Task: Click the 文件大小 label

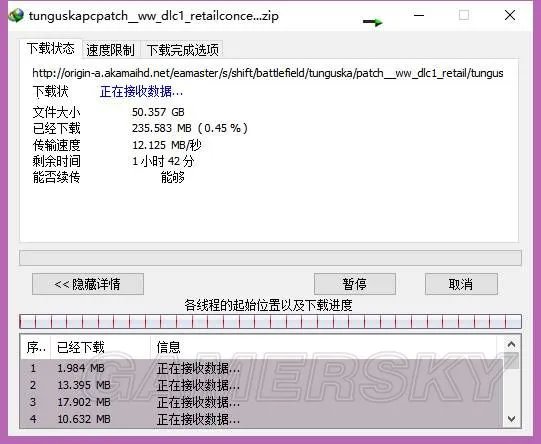Action: pyautogui.click(x=57, y=112)
